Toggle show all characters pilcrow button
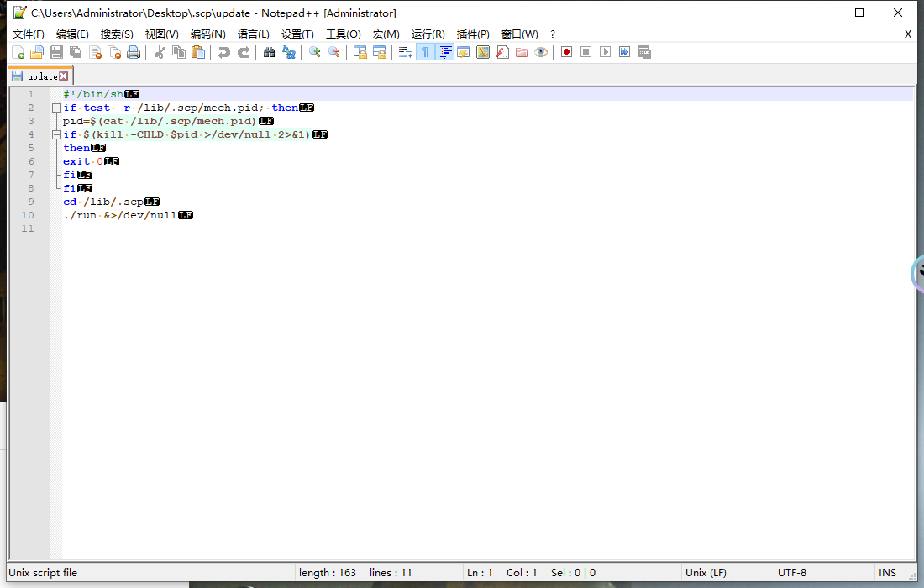 [425, 52]
